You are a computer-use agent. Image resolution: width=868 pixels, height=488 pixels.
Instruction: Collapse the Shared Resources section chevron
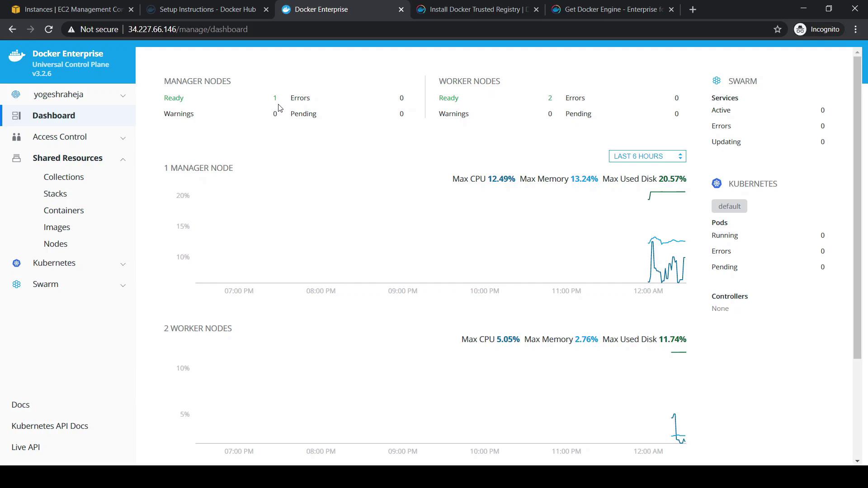(123, 159)
